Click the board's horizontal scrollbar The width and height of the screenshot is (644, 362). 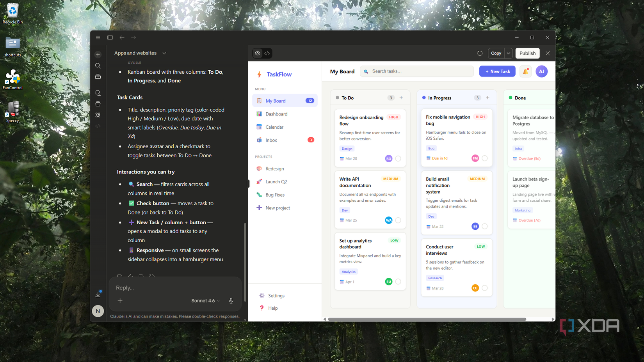point(427,319)
